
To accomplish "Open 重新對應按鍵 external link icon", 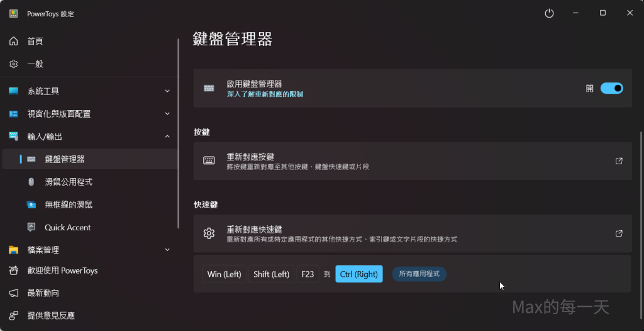I will (x=619, y=161).
